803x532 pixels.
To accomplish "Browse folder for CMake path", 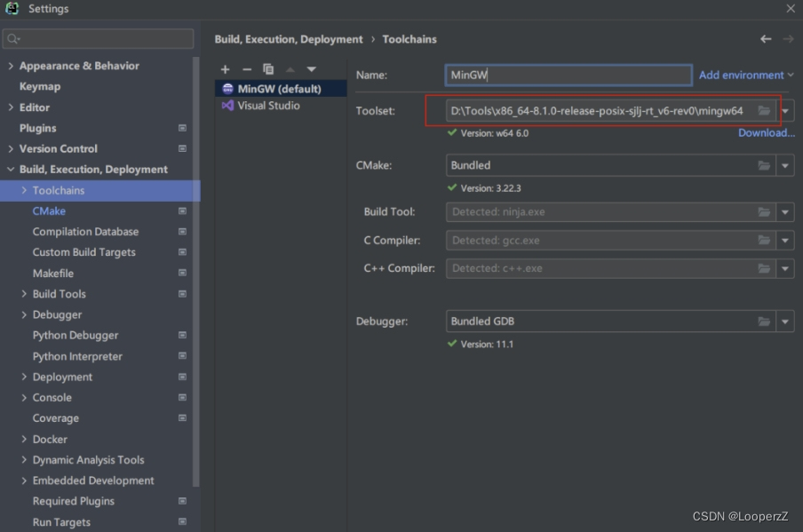I will tap(764, 165).
